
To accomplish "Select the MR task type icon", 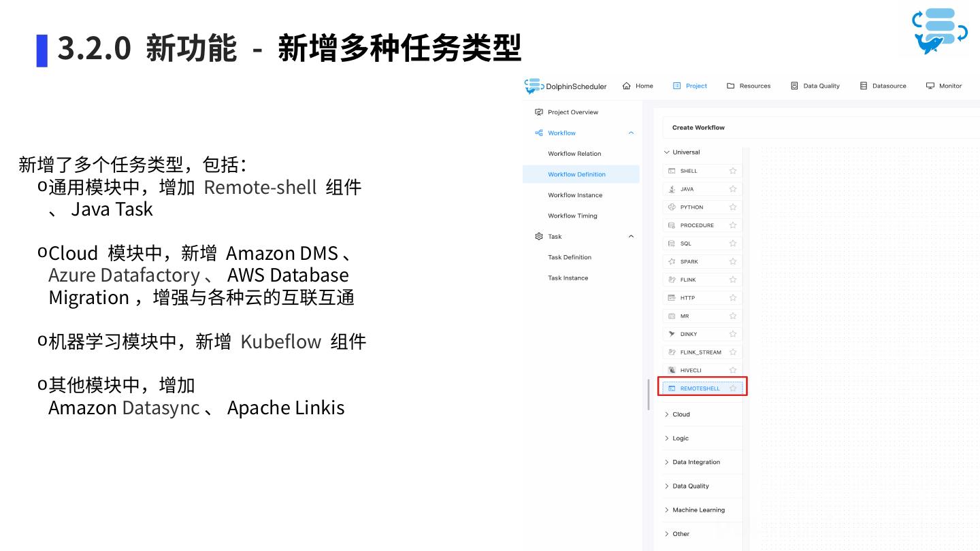I will [x=672, y=316].
